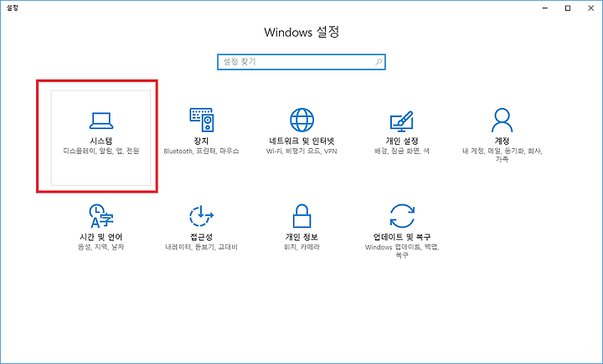Screen dimensions: 603x364
Task: Click the 접근성 label
Action: 202,237
